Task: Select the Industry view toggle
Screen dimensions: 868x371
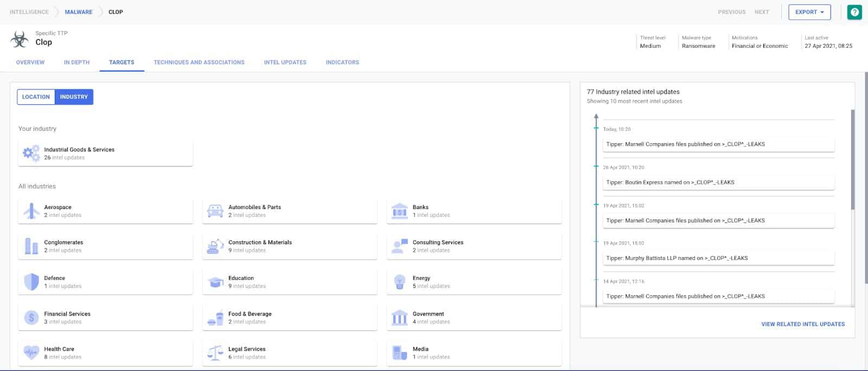Action: pos(74,97)
